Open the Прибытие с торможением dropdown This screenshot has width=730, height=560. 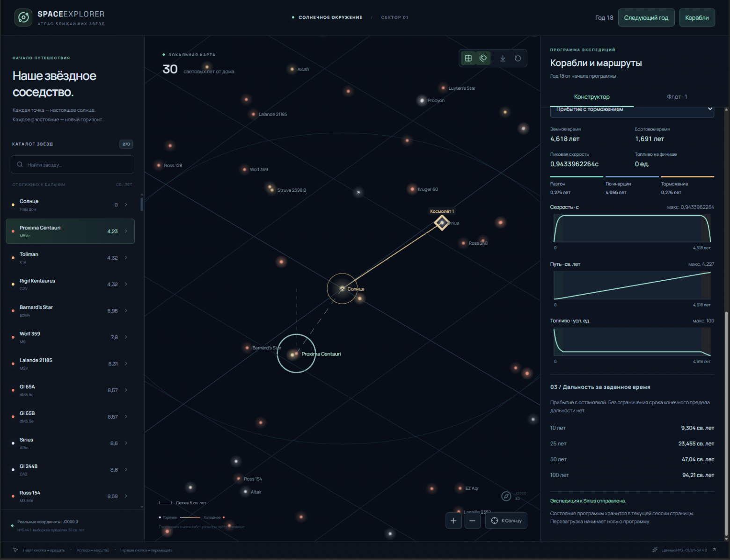[x=632, y=110]
